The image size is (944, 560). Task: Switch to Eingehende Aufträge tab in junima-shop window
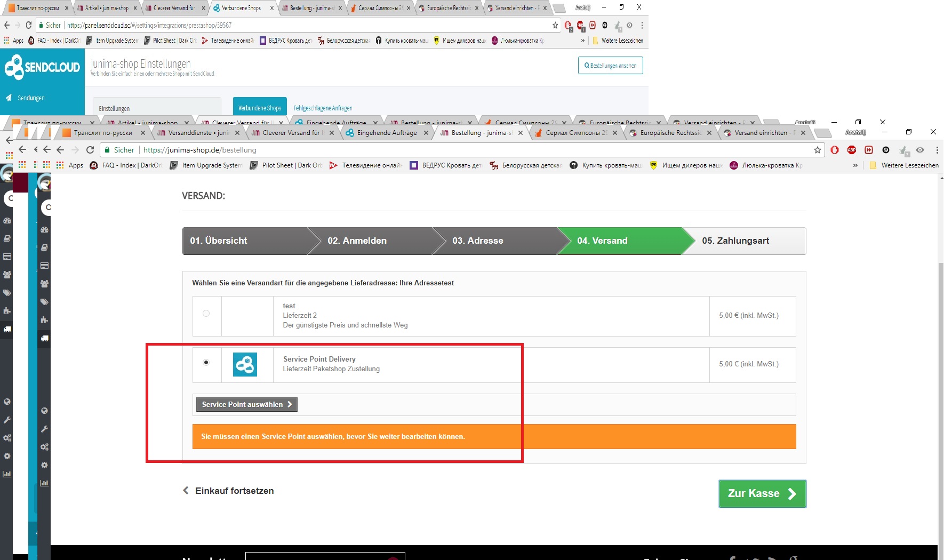pos(387,133)
